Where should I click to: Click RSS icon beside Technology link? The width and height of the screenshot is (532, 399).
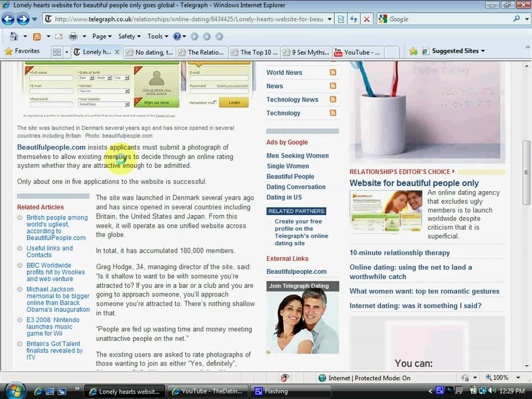(333, 113)
